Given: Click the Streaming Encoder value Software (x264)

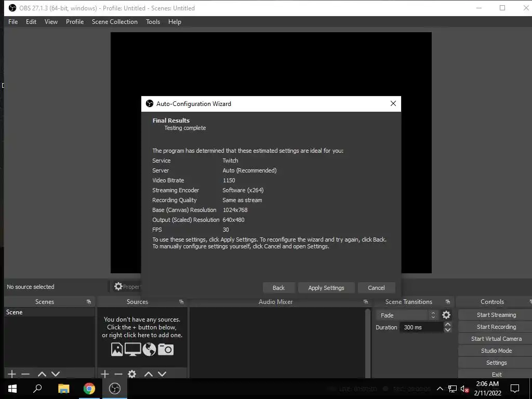Looking at the screenshot, I should point(243,190).
